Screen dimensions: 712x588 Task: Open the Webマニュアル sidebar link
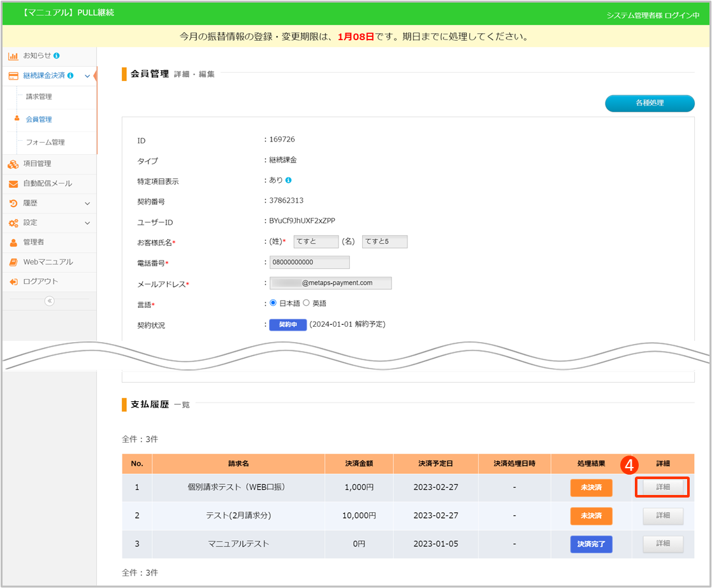pyautogui.click(x=48, y=262)
